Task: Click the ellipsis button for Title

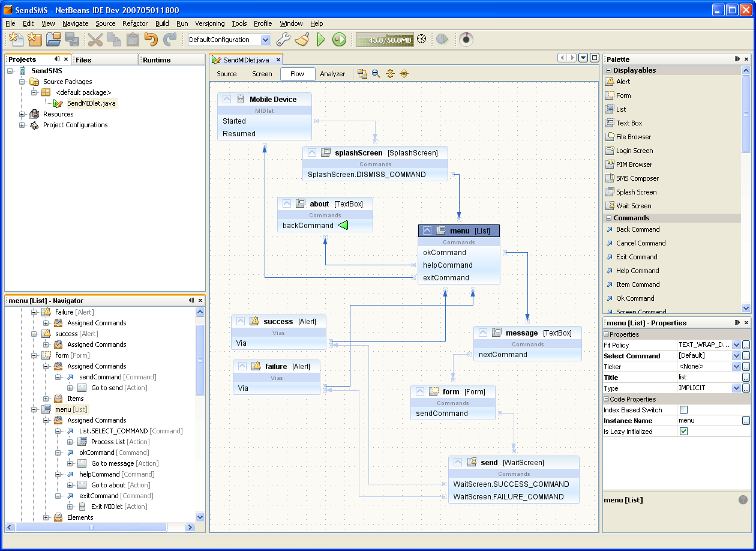Action: [746, 378]
